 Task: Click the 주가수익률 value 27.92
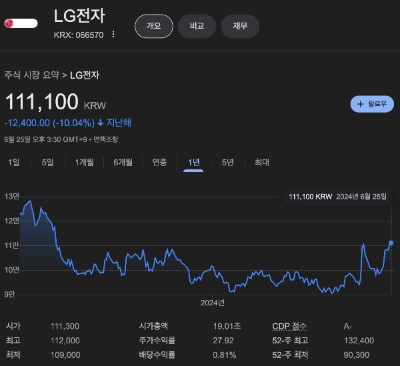(x=223, y=340)
